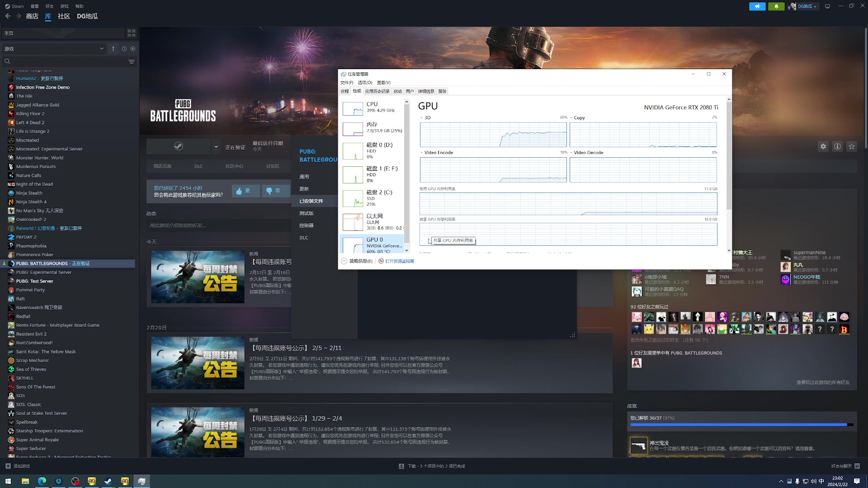Open the launch options arrow beside play button
The image size is (868, 488).
[x=216, y=146]
